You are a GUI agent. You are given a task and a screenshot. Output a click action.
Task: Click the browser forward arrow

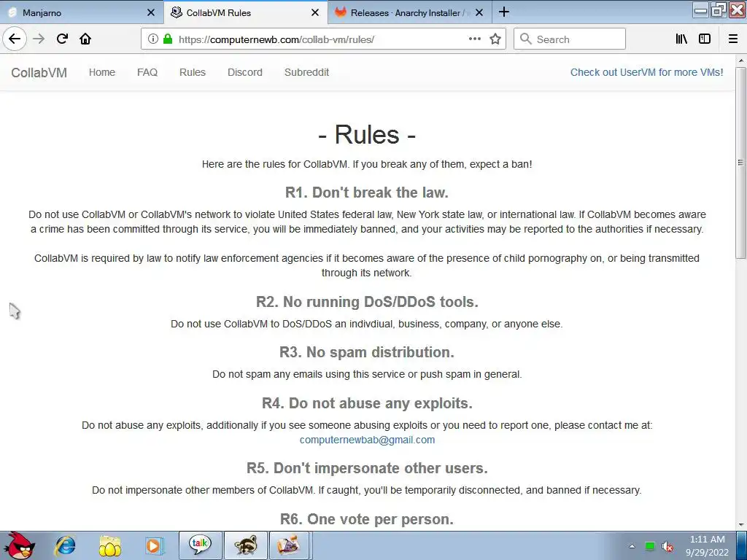(39, 39)
